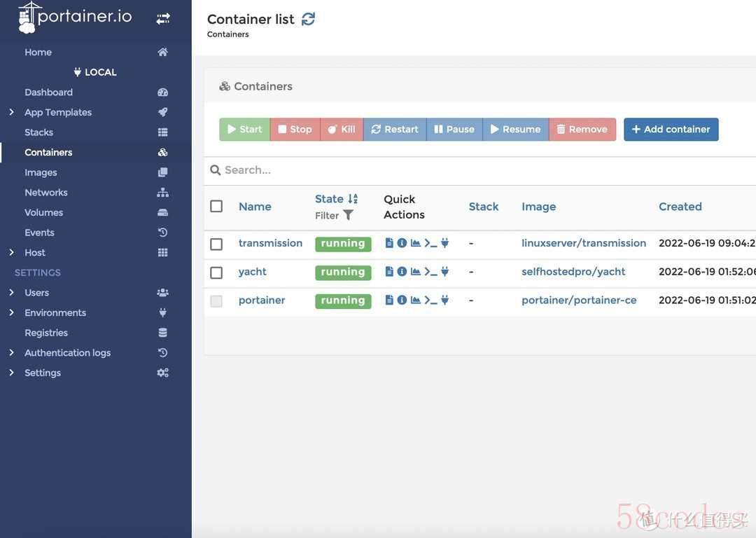Open exec console icon for yacht container
Screen dimensions: 756x538
430,272
